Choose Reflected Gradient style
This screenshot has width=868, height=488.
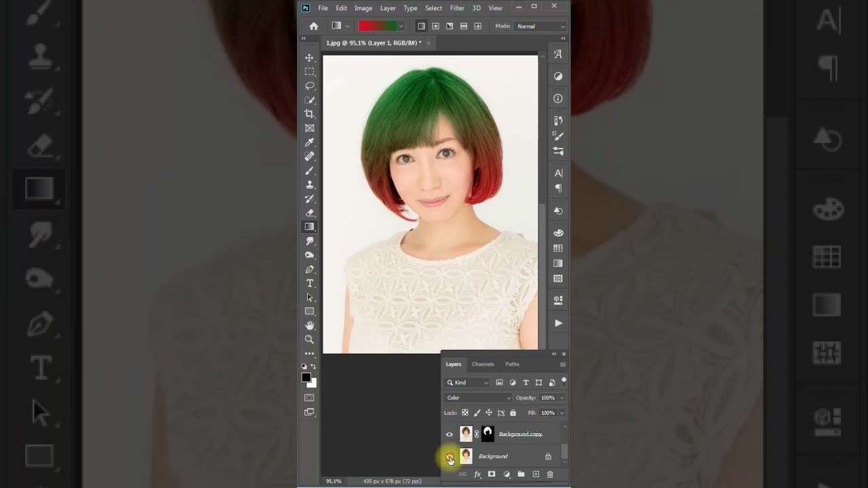point(464,26)
